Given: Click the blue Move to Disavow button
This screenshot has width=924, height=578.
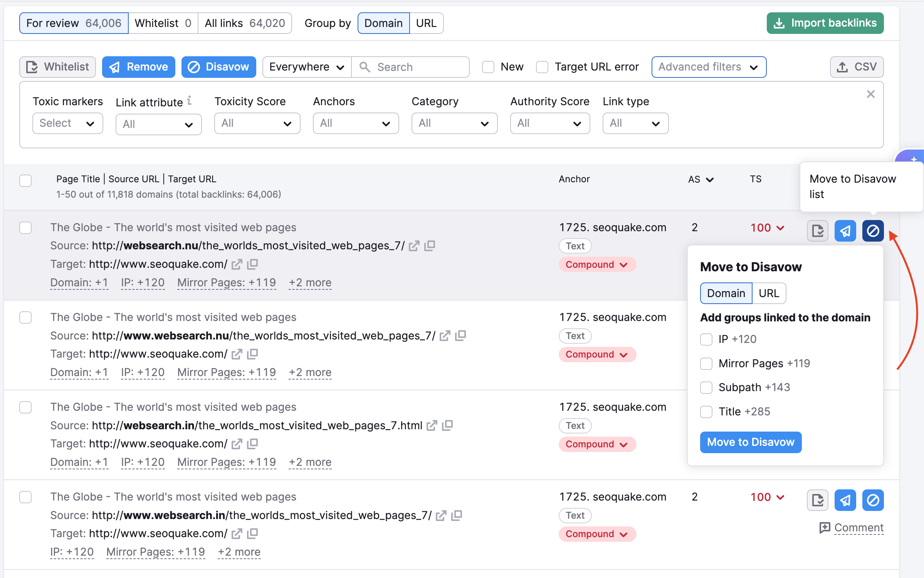Looking at the screenshot, I should click(751, 442).
